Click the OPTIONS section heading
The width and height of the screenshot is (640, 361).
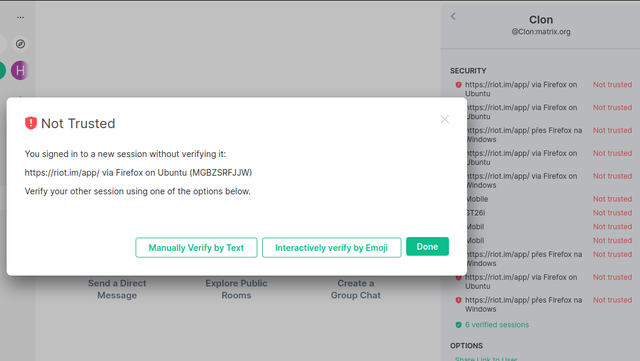click(x=466, y=345)
